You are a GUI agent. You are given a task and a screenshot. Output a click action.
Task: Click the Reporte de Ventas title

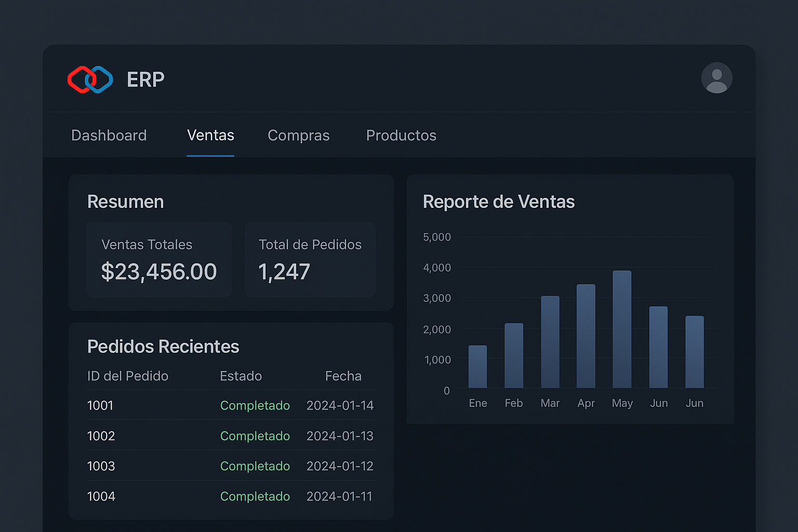click(499, 202)
